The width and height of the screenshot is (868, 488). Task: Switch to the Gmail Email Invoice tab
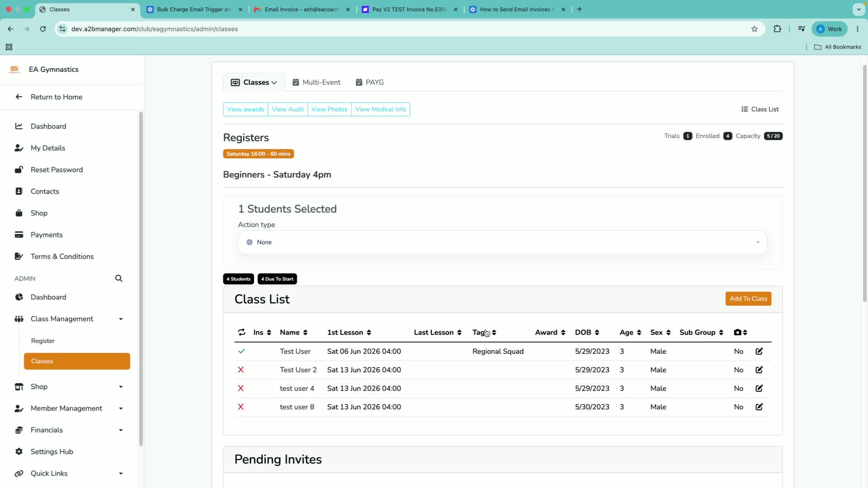coord(301,9)
